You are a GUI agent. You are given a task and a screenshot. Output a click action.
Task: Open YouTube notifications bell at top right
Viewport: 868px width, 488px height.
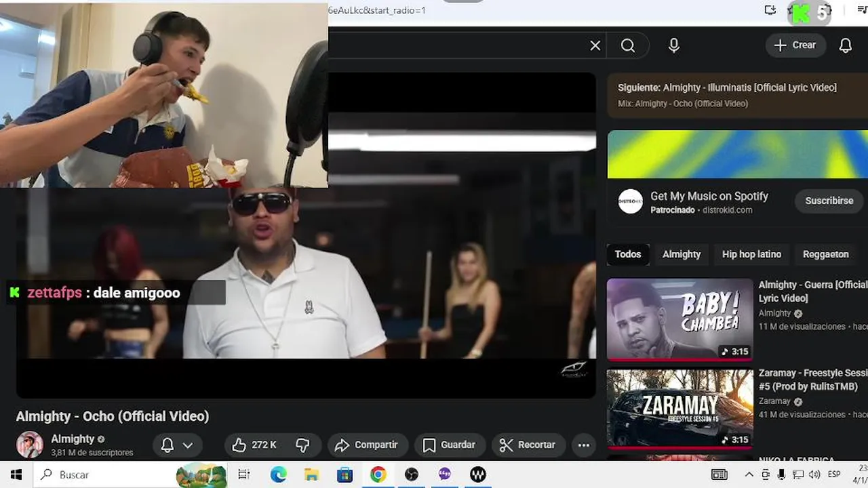845,45
